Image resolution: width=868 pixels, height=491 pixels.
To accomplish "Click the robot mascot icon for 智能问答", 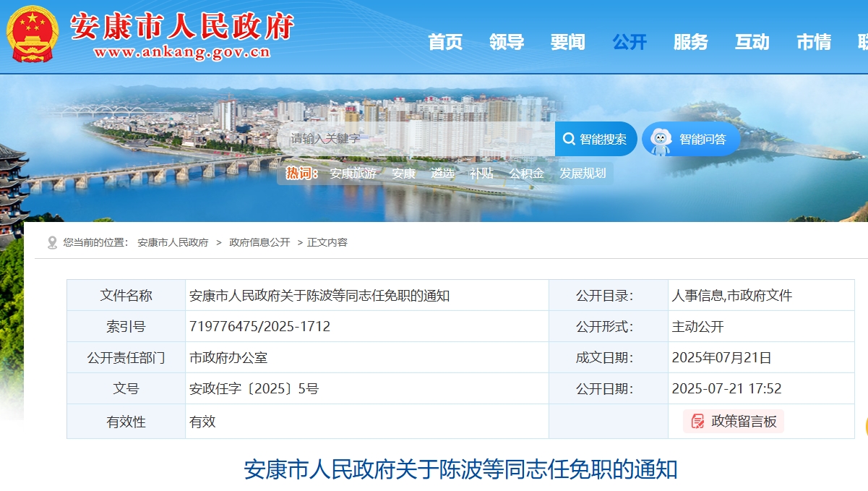I will (x=660, y=139).
